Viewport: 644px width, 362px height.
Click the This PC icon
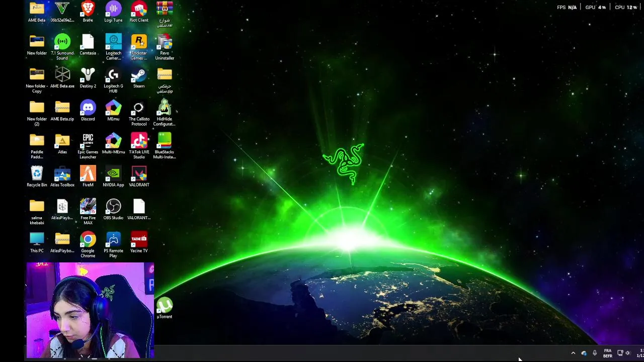[37, 242]
